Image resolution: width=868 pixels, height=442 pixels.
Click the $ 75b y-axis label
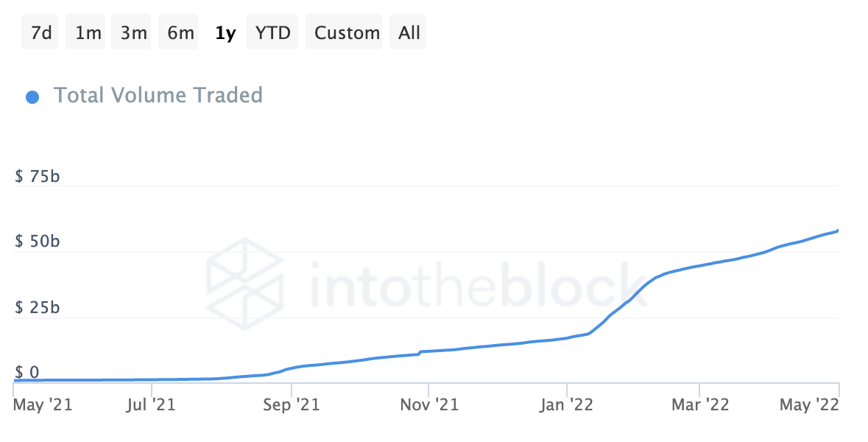37,177
